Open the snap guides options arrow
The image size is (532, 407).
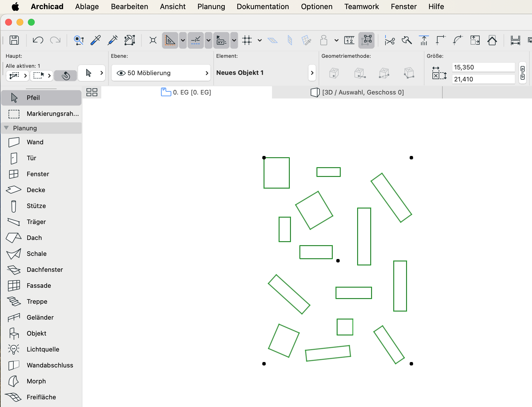209,40
